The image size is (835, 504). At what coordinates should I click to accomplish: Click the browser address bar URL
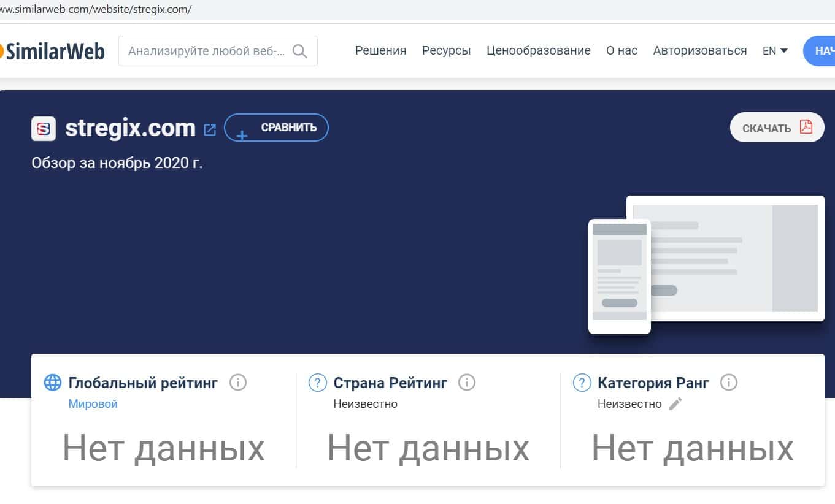pos(96,10)
